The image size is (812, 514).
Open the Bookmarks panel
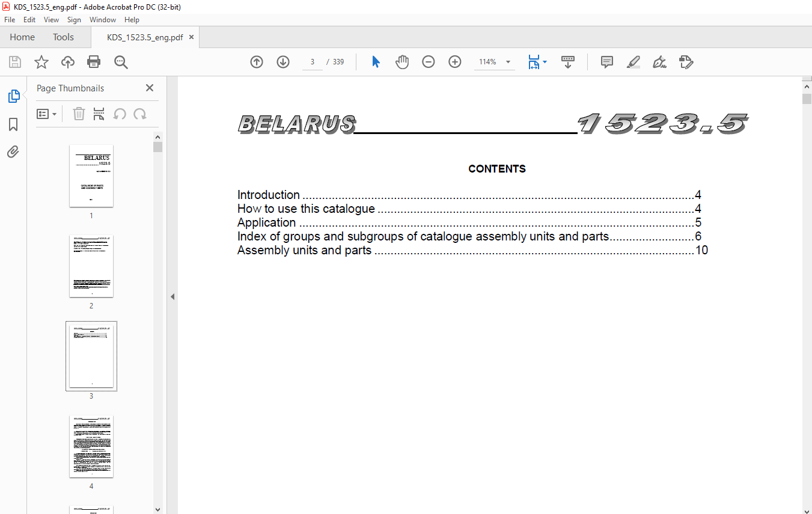13,124
